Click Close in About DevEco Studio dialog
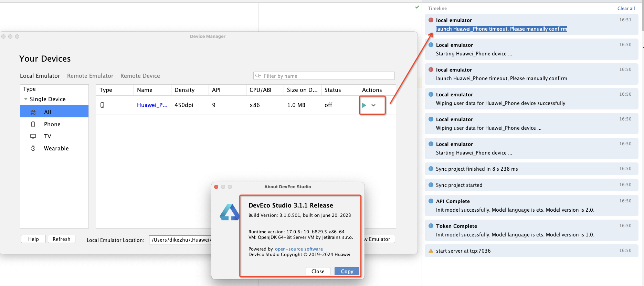The height and width of the screenshot is (286, 644). click(x=318, y=271)
